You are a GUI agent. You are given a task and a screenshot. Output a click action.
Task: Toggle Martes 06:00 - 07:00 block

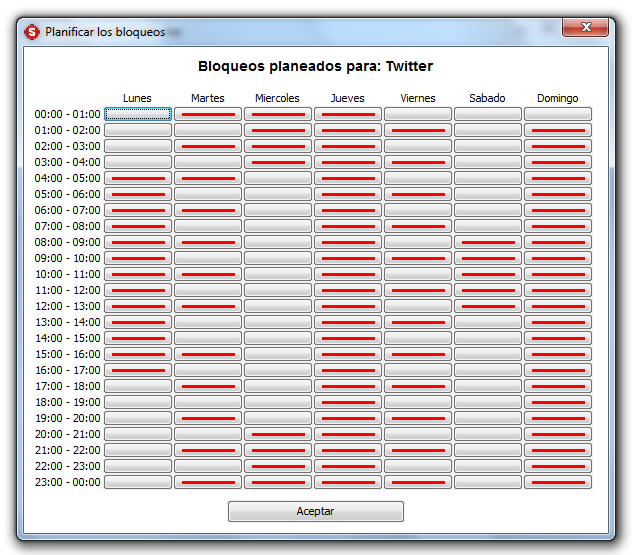208,210
